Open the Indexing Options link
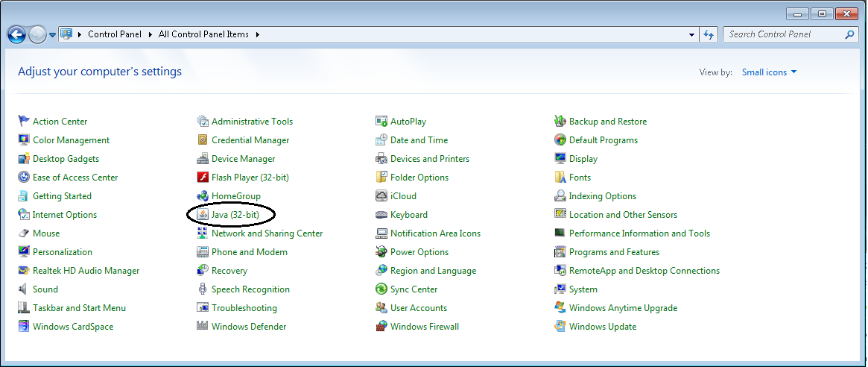The width and height of the screenshot is (868, 367). [x=602, y=196]
